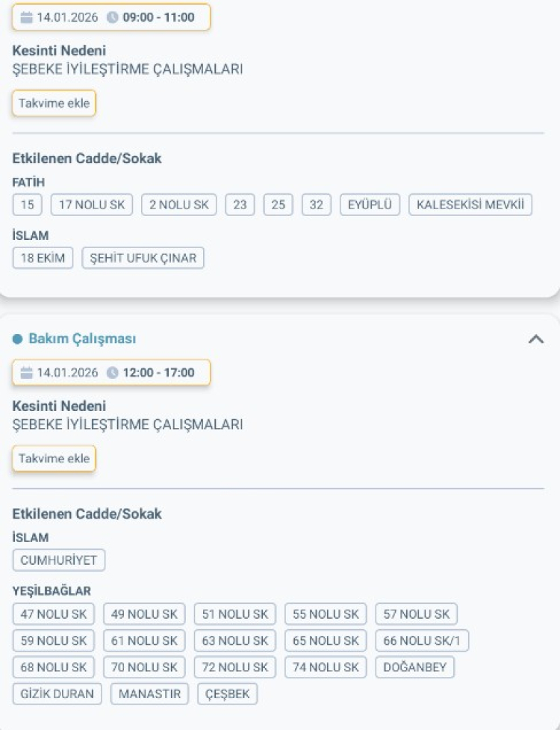
Task: Select the ÇEŞBEK street tag
Action: point(228,694)
